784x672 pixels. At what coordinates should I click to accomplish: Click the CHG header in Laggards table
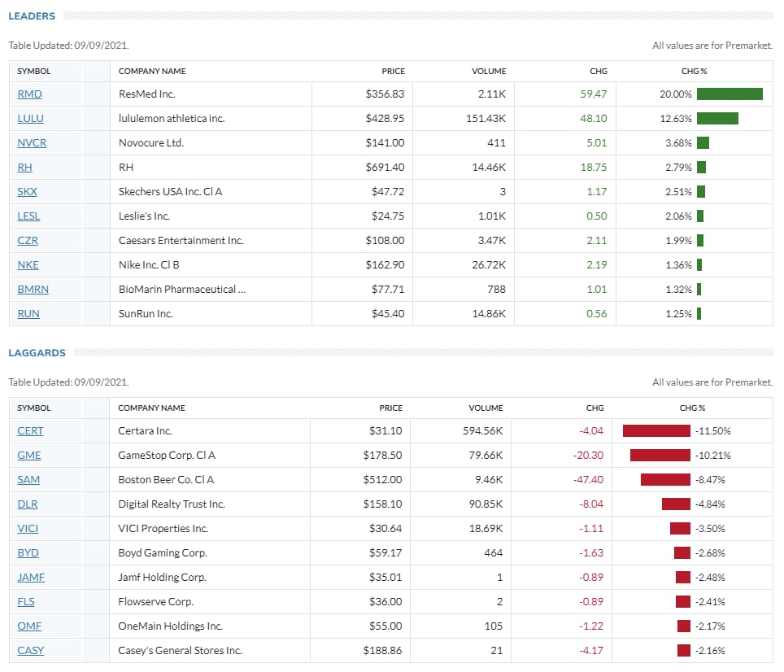[595, 408]
